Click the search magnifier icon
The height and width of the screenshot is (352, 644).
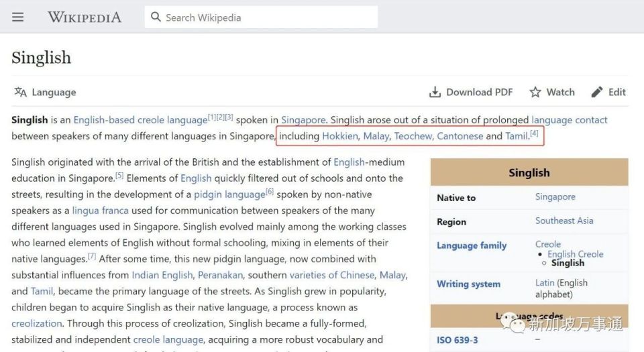coord(156,17)
